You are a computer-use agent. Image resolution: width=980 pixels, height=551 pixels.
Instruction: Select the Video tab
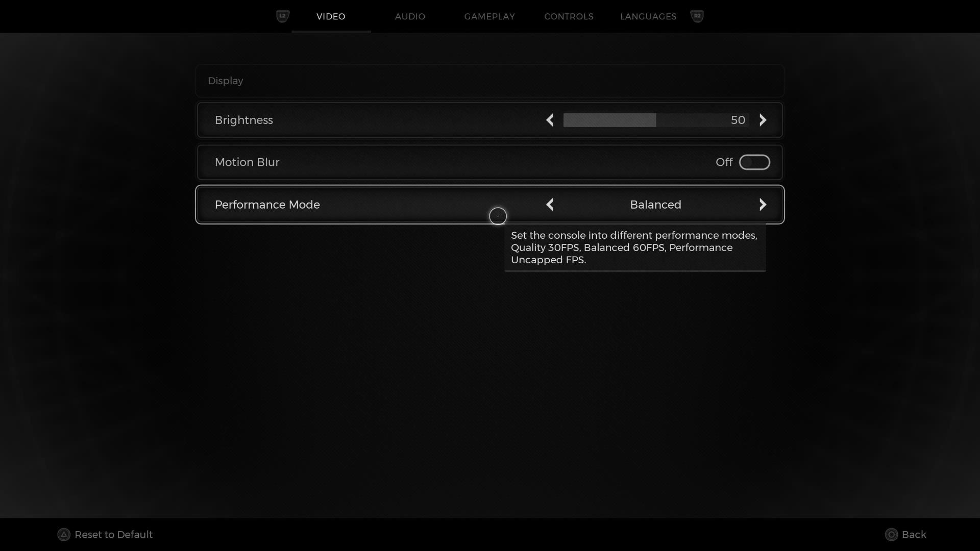click(331, 16)
